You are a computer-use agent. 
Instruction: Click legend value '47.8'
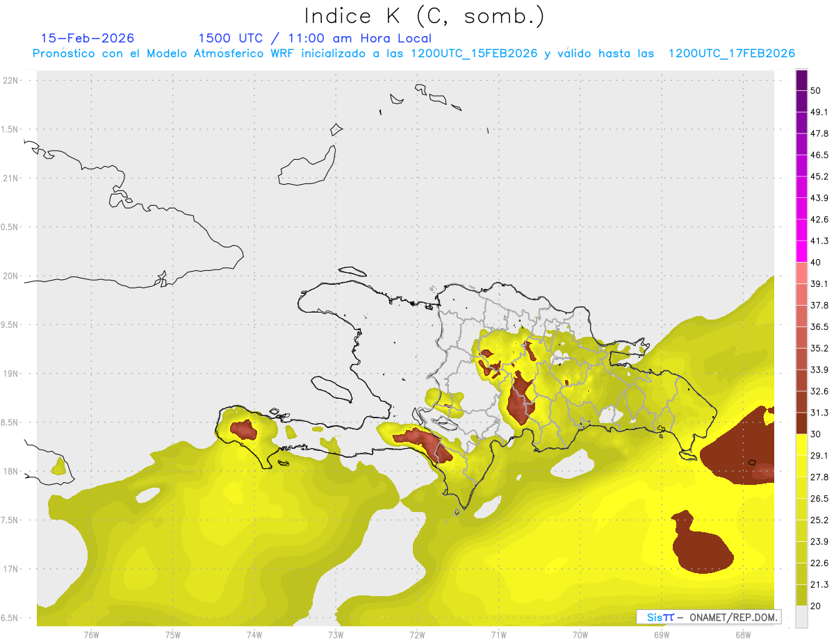(x=819, y=133)
